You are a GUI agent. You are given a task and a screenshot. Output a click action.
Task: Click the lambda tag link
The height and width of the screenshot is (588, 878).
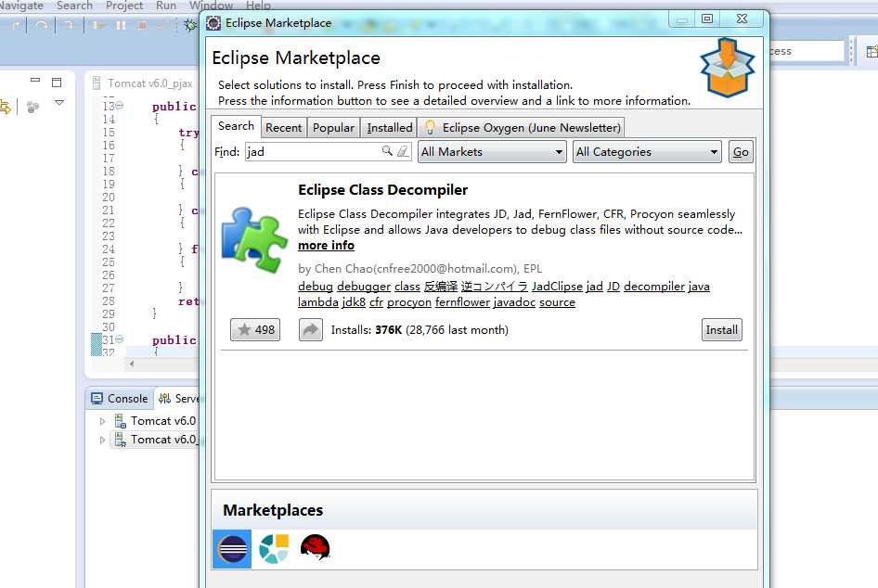pyautogui.click(x=318, y=302)
